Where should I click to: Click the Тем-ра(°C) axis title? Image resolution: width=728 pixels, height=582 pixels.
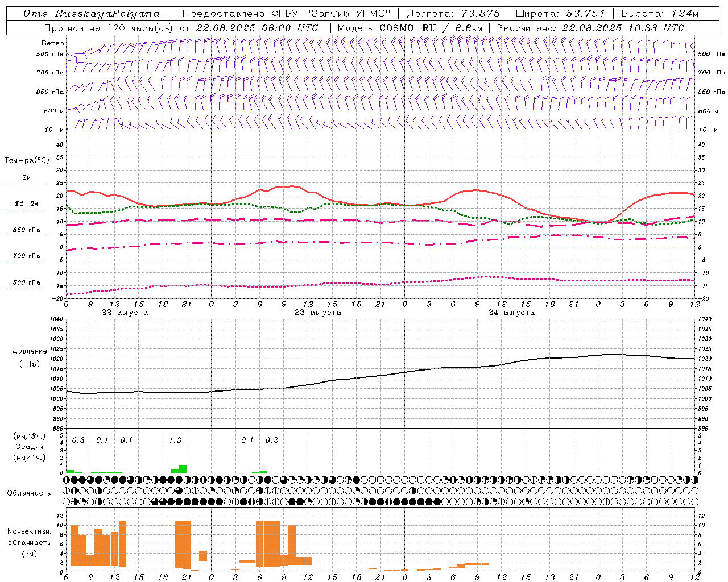tap(27, 161)
